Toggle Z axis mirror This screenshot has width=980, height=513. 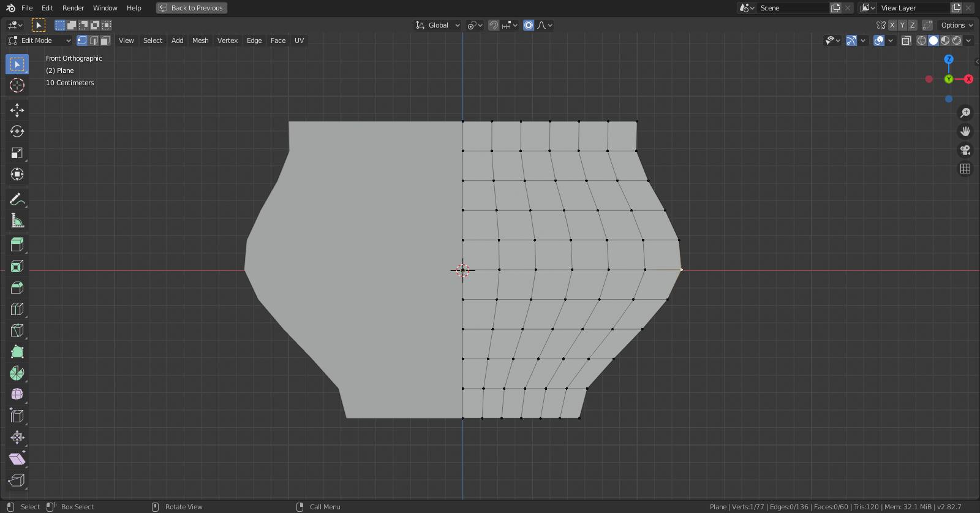913,25
